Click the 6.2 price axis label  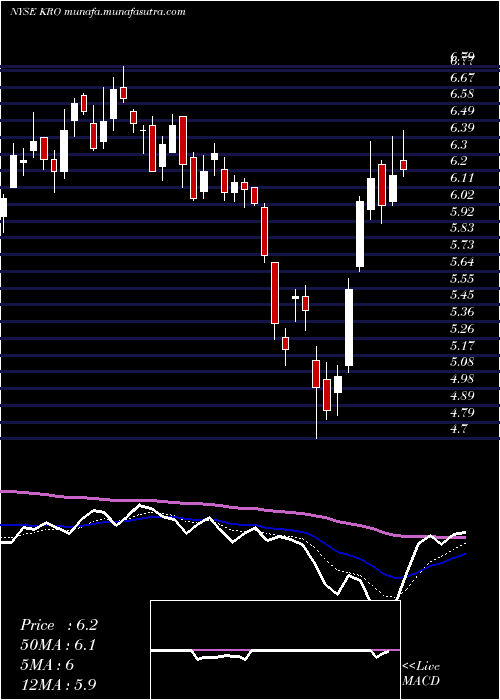coord(458,161)
